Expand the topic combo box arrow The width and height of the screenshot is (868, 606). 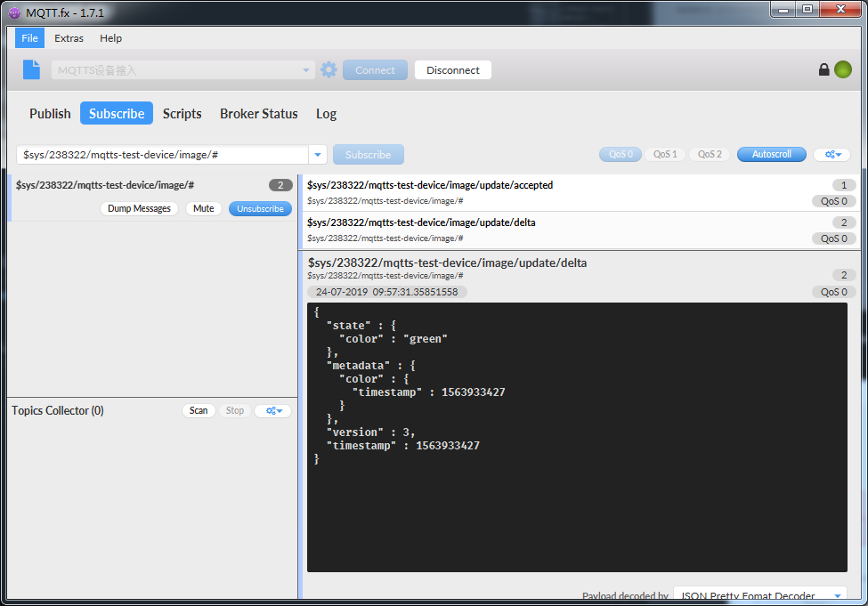(318, 155)
